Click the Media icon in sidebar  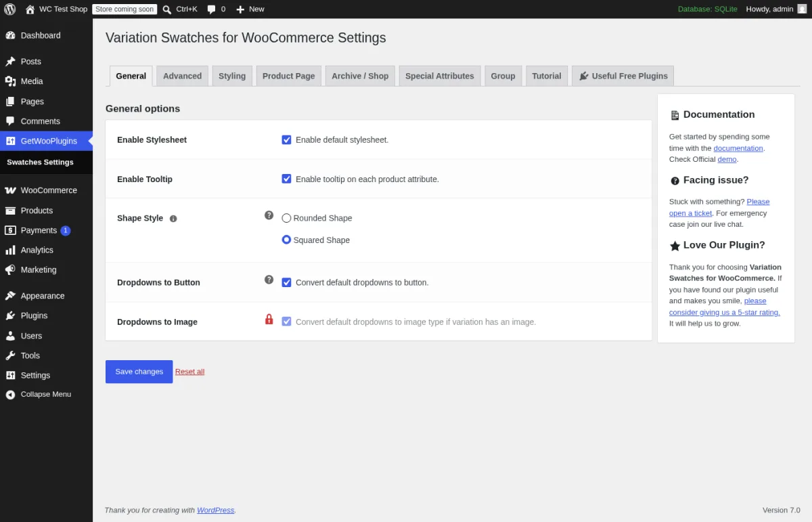coord(10,81)
